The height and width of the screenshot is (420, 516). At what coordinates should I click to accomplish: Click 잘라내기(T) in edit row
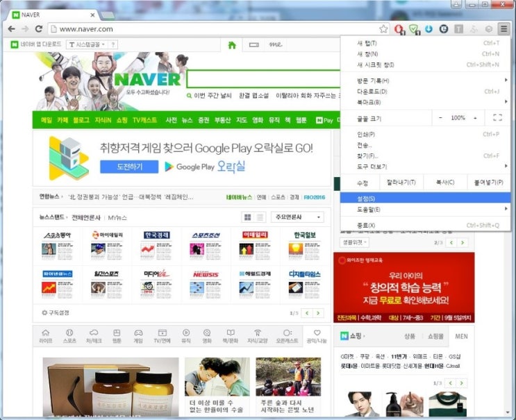pos(401,182)
